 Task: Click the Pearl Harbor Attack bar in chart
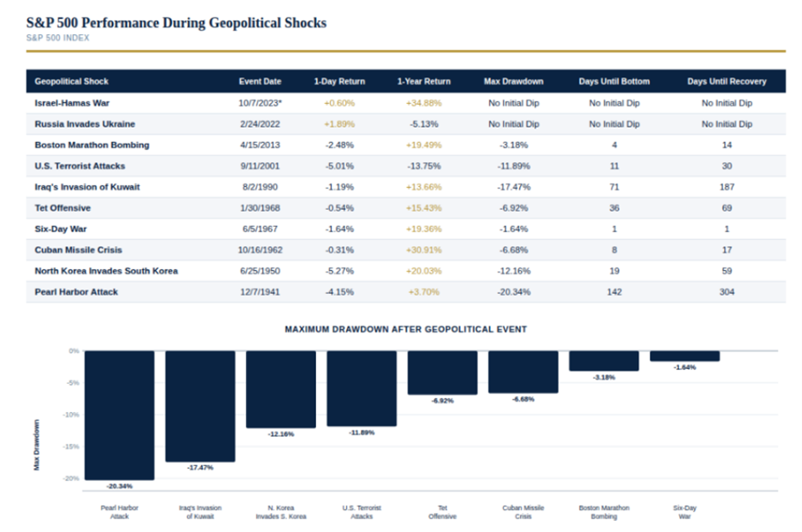(x=119, y=415)
